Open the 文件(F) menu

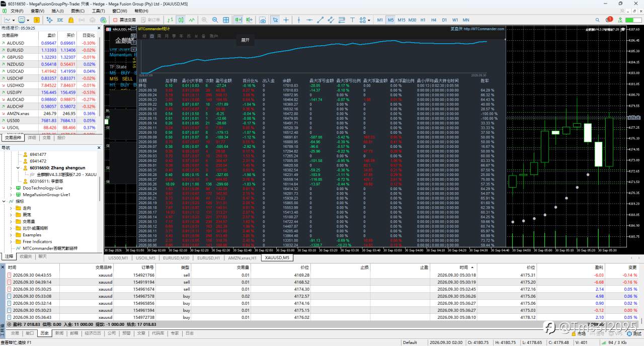(17, 11)
